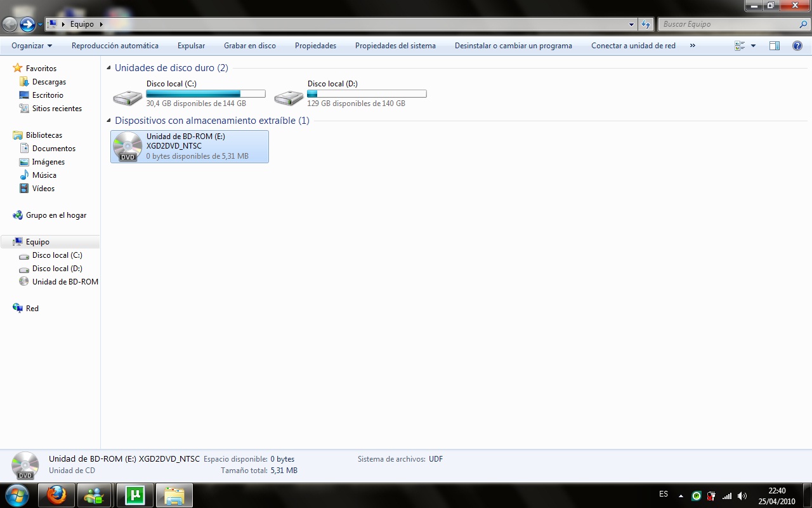
Task: Click the Red network icon in sidebar
Action: (18, 308)
